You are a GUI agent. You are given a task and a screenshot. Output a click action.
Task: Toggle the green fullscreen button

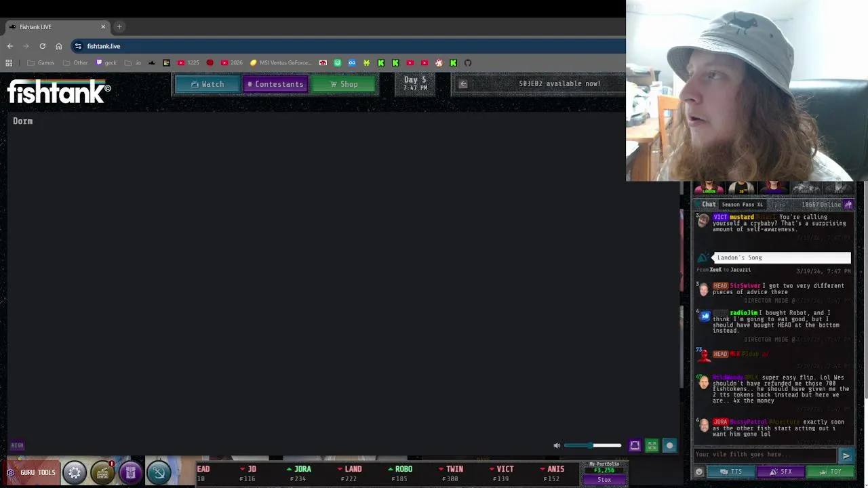pyautogui.click(x=652, y=445)
